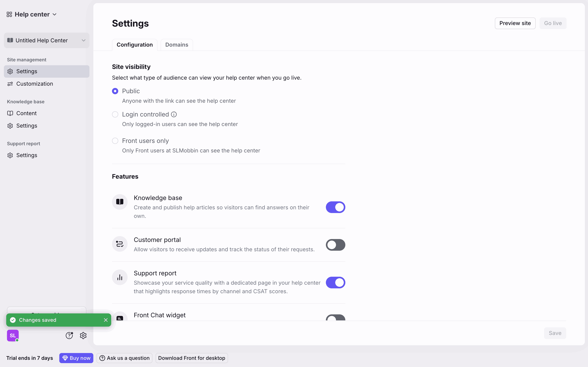
Task: Click the Knowledge base book icon
Action: (120, 202)
